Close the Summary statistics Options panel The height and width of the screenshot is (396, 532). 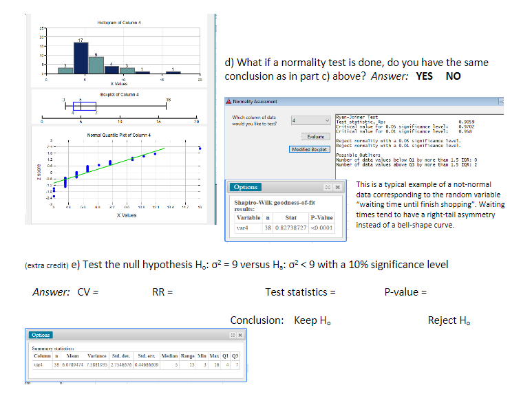coord(240,335)
